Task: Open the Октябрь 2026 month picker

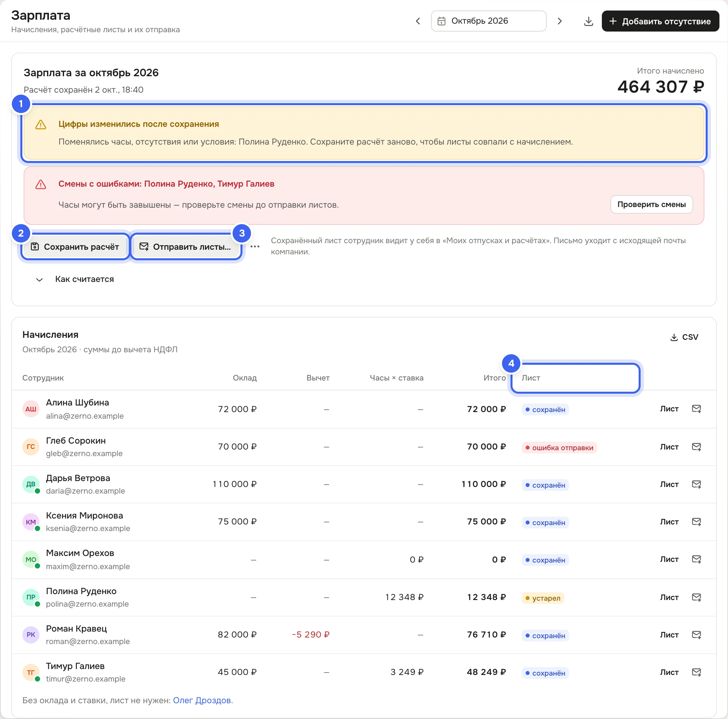Action: (489, 21)
